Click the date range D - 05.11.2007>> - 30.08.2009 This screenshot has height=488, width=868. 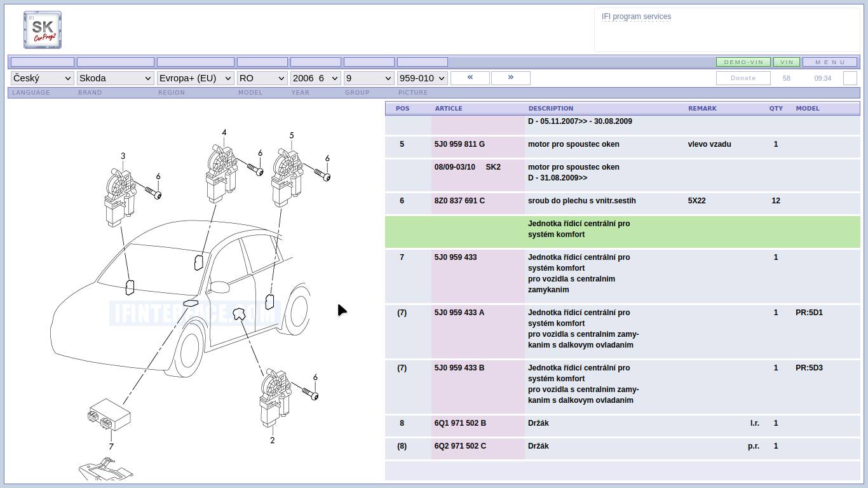pos(580,121)
